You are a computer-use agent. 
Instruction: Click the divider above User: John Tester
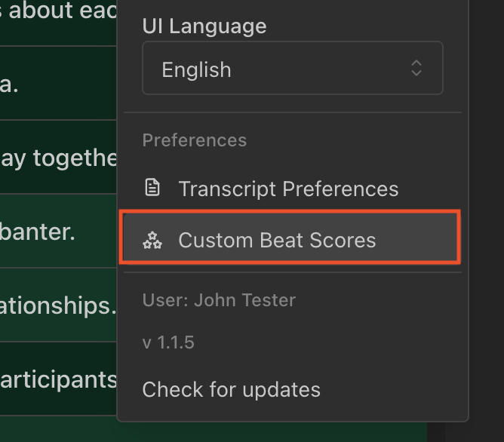click(293, 272)
